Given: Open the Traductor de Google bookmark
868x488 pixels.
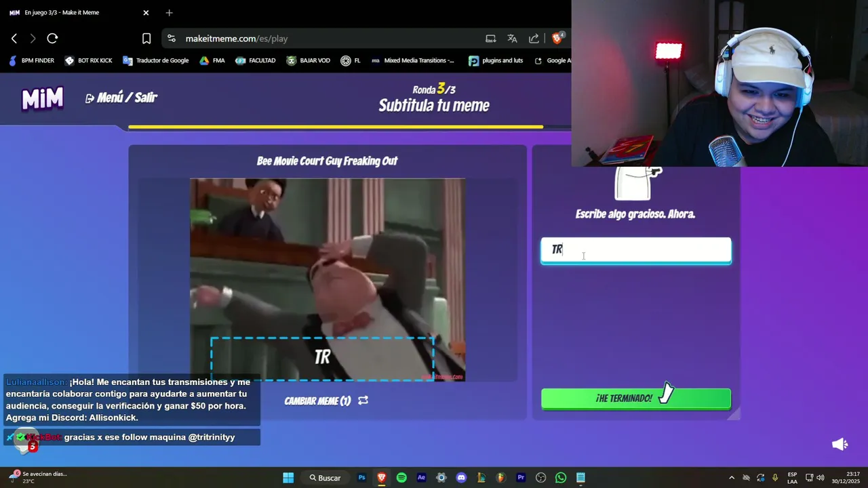Looking at the screenshot, I should 155,60.
